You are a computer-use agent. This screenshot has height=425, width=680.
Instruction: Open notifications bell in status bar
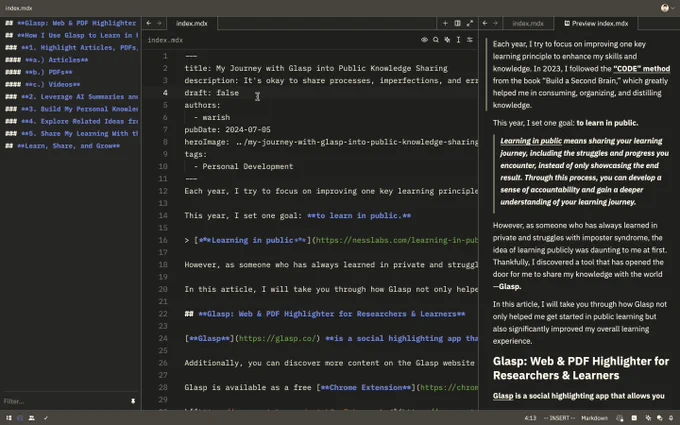tap(671, 418)
